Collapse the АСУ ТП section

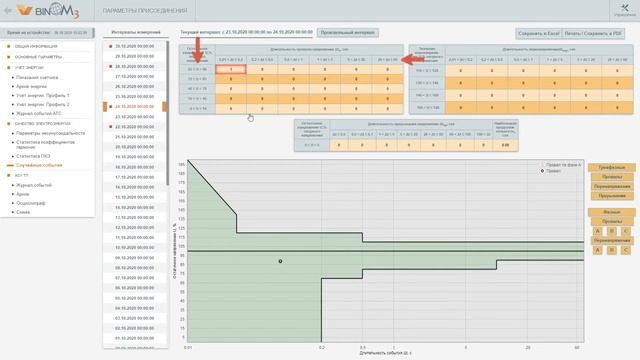click(x=21, y=176)
